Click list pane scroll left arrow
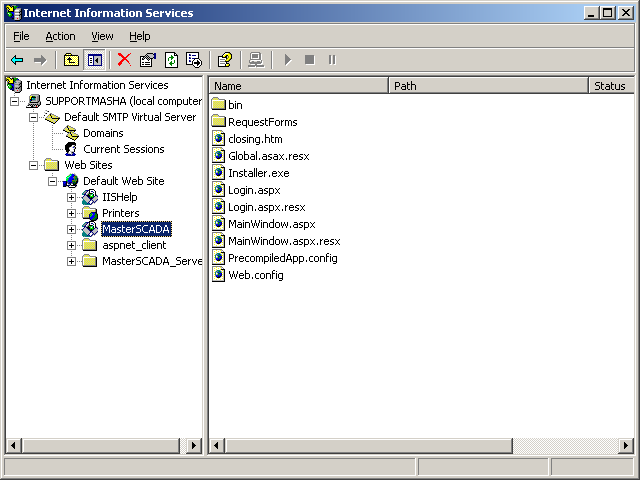 (216, 445)
